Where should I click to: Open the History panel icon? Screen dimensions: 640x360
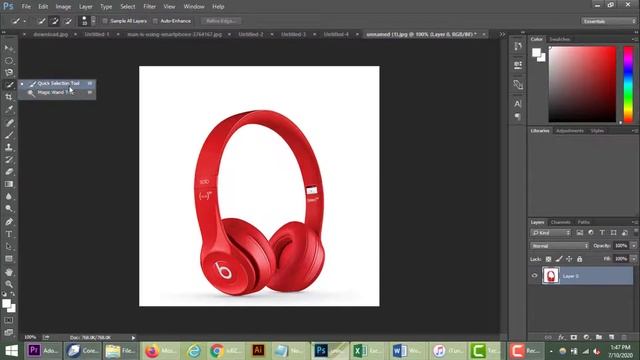[518, 46]
